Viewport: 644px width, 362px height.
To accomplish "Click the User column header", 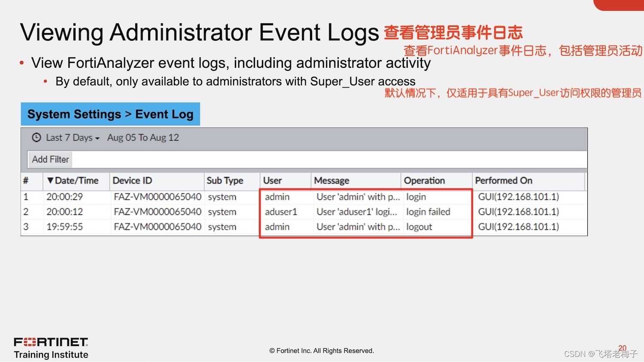I will coord(285,181).
